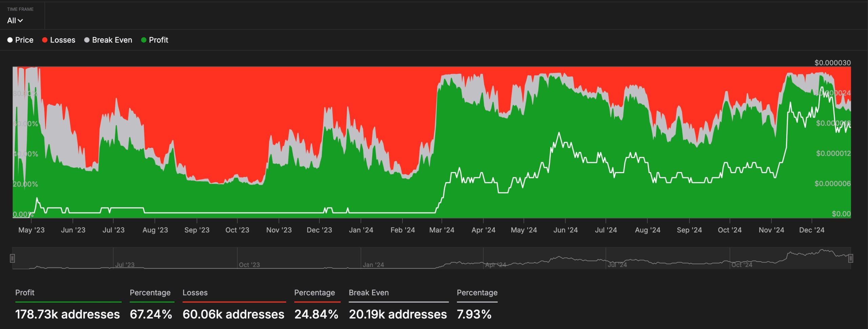Viewport: 868px width, 329px height.
Task: Grab the right range navigator handle
Action: point(851,259)
